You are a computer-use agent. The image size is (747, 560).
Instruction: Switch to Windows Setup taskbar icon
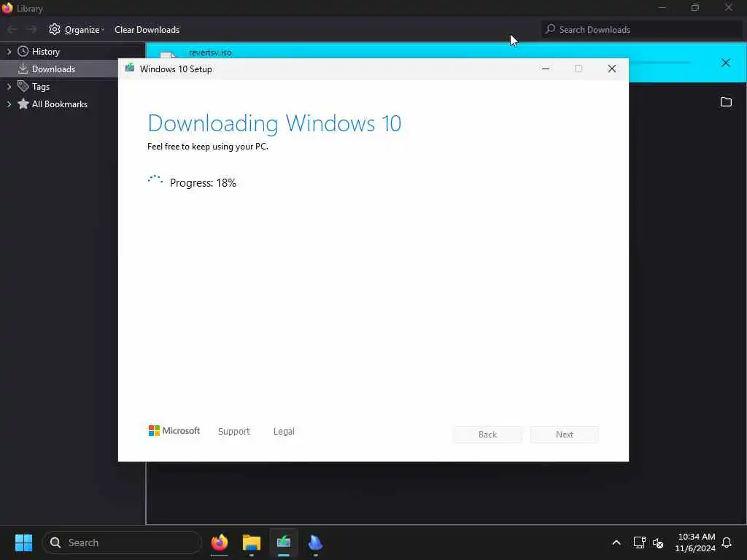point(284,542)
